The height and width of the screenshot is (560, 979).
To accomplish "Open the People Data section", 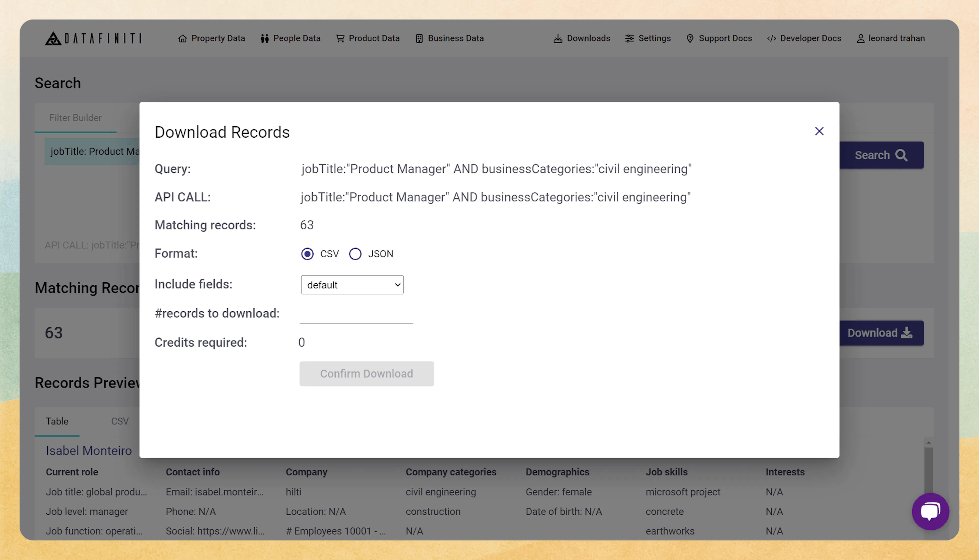I will (x=291, y=38).
